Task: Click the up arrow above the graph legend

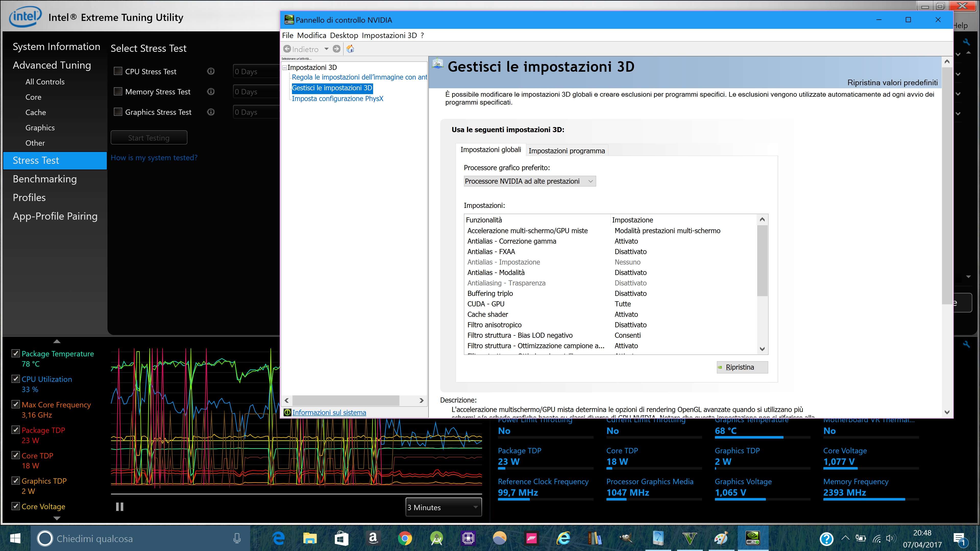Action: pos(57,341)
